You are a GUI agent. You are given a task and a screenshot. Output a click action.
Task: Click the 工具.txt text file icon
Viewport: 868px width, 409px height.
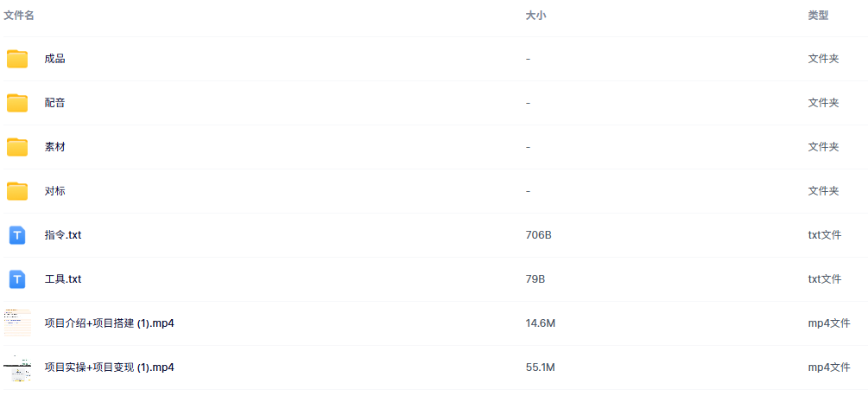tap(17, 279)
